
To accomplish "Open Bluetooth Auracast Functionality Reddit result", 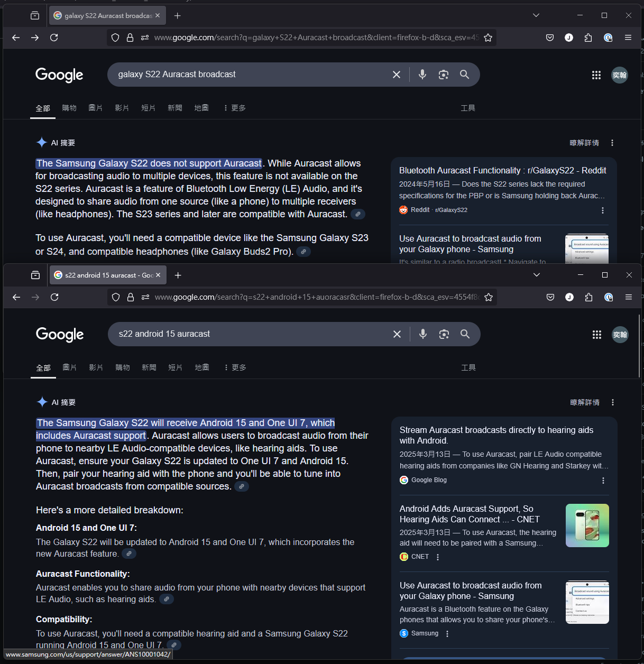I will 502,170.
